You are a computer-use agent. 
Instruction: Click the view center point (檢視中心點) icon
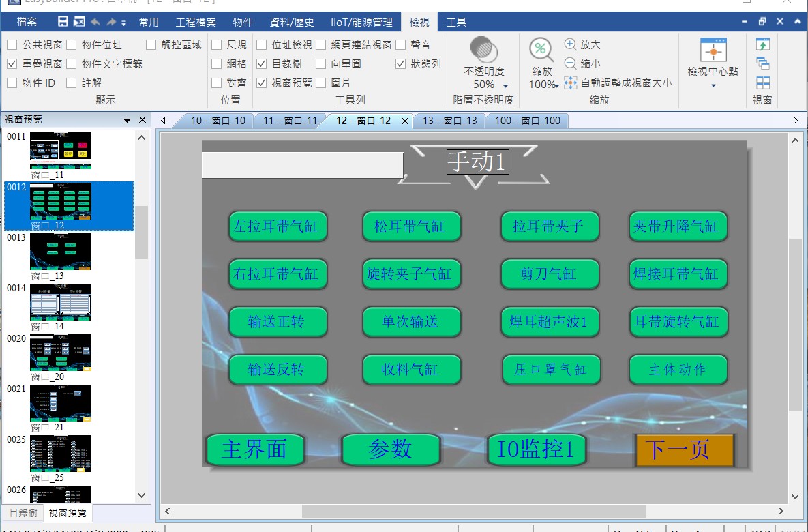[x=713, y=50]
